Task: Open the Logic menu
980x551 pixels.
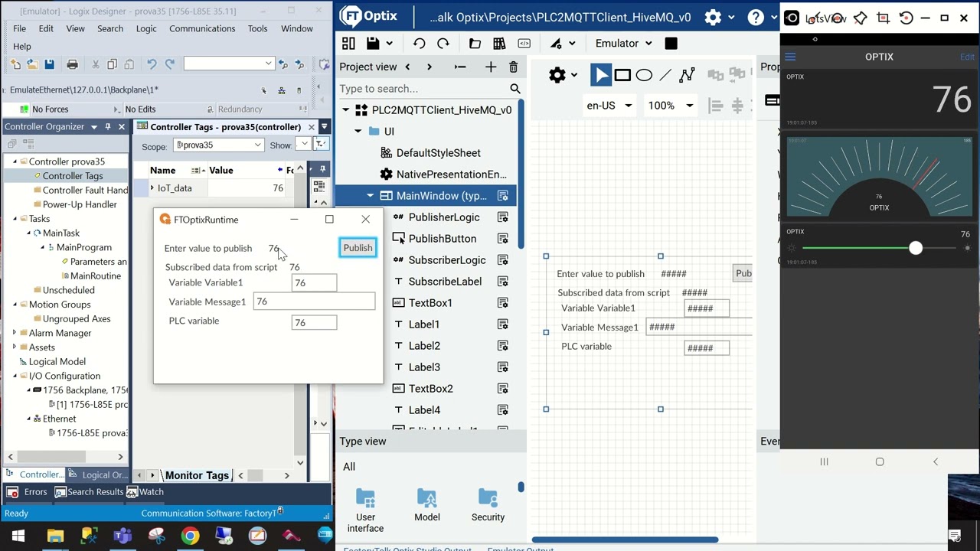Action: click(x=146, y=28)
